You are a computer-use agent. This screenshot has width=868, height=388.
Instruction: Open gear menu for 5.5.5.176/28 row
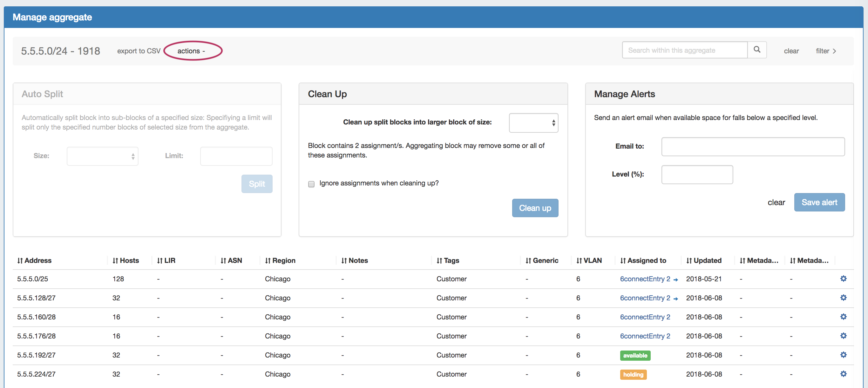(x=843, y=336)
